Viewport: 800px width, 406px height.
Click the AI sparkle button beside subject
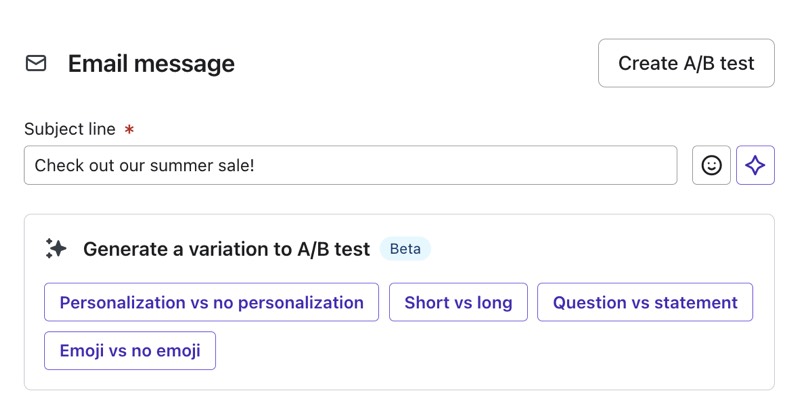tap(755, 165)
